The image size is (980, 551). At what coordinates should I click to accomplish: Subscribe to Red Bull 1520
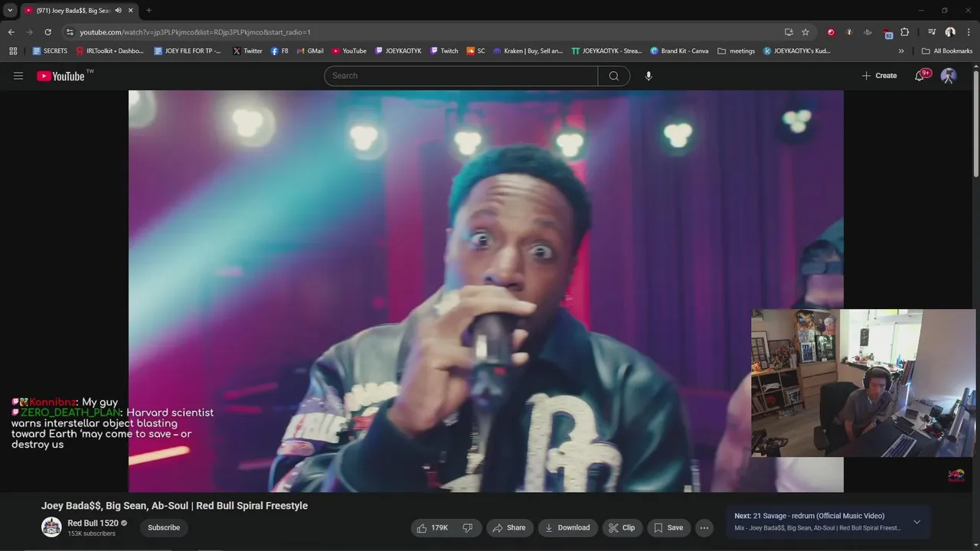coord(164,527)
